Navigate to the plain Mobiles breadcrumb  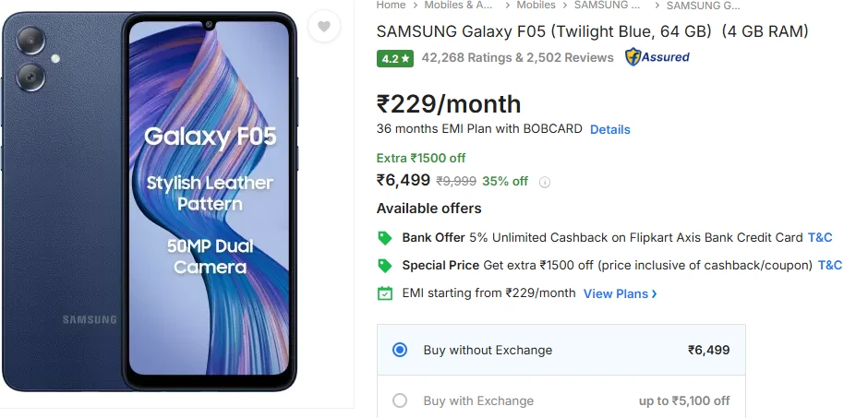536,6
